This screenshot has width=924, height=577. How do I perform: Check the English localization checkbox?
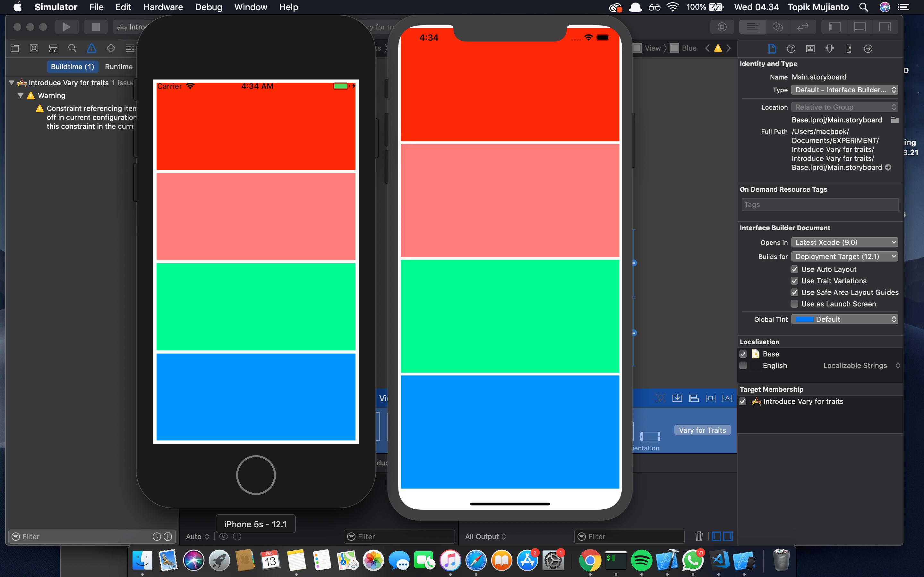[x=743, y=365]
